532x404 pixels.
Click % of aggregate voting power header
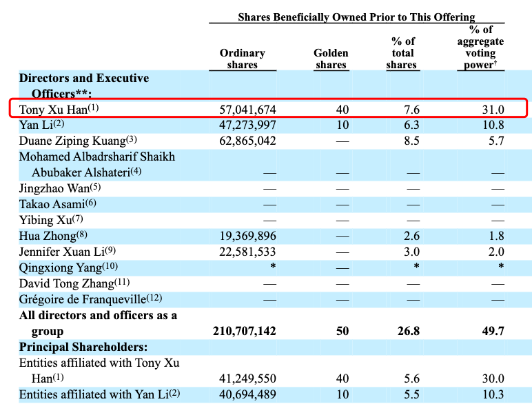(x=480, y=47)
